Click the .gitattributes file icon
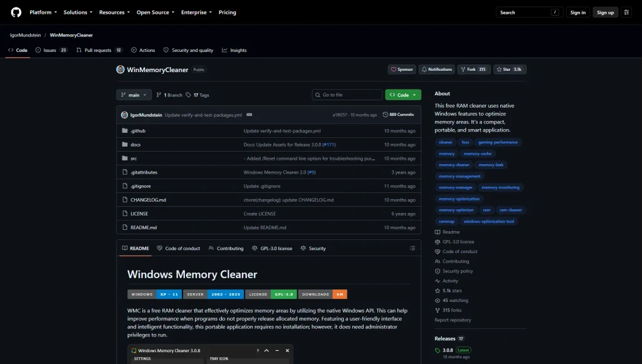642x364 pixels. (x=125, y=172)
